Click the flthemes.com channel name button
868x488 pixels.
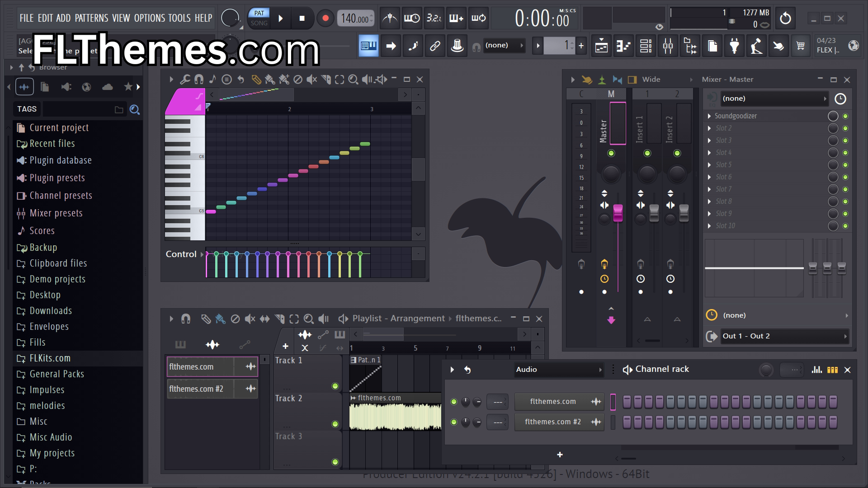(559, 402)
